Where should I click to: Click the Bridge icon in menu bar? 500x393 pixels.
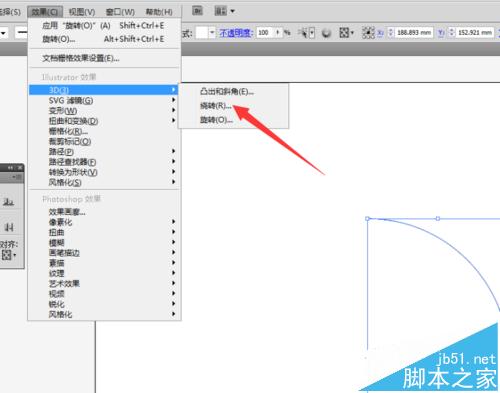(197, 11)
